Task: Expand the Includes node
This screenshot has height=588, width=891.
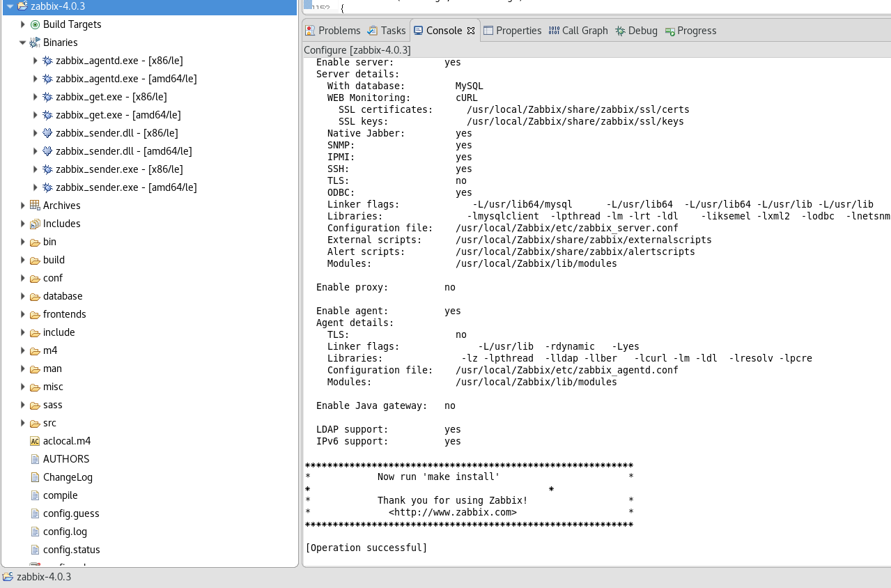Action: point(23,224)
